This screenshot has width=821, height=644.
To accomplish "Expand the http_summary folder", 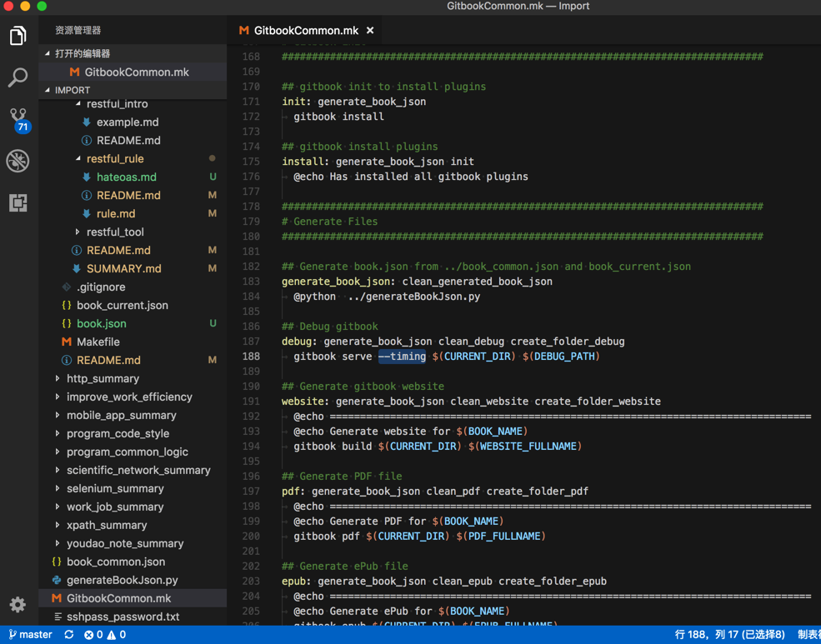I will [103, 378].
